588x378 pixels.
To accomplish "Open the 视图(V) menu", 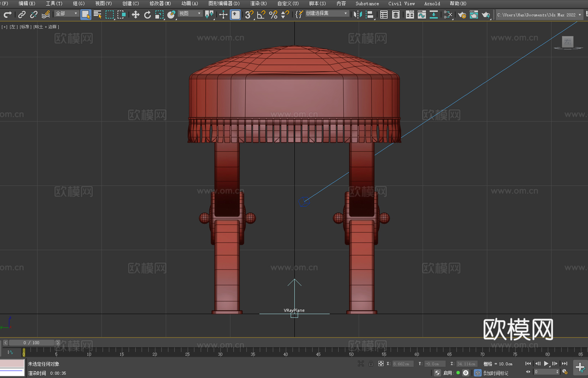I will [104, 3].
